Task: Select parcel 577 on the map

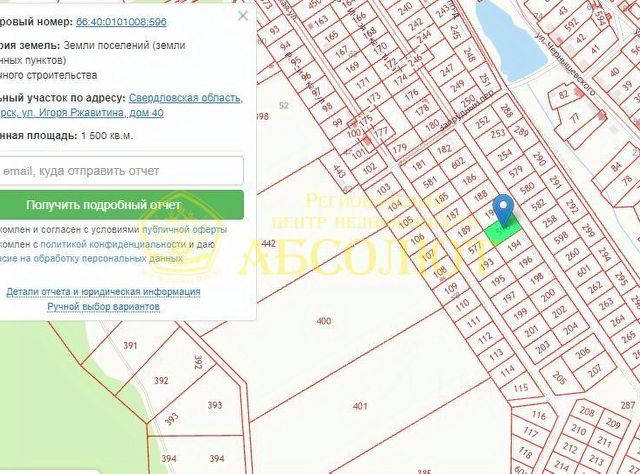Action: [x=474, y=247]
